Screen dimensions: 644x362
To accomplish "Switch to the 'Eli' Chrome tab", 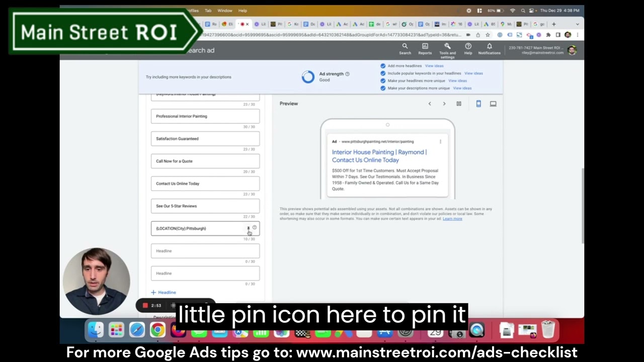I will coord(227,24).
